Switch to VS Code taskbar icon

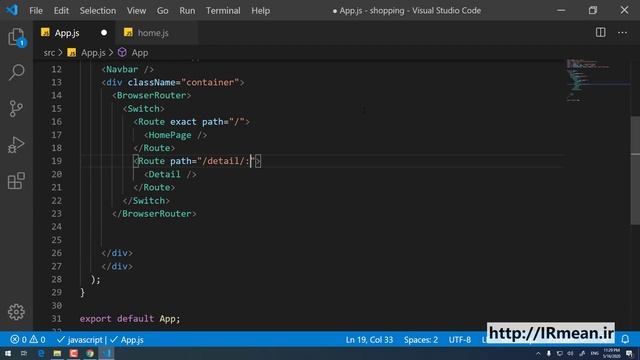(x=107, y=353)
